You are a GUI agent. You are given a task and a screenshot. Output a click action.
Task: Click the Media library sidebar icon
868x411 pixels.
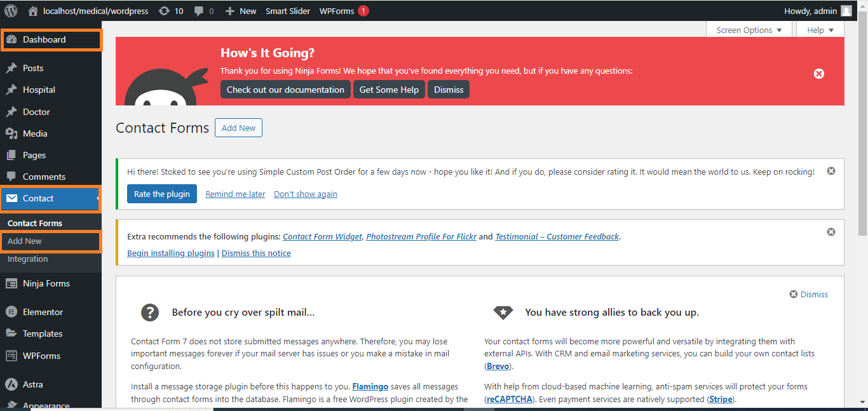(x=11, y=133)
